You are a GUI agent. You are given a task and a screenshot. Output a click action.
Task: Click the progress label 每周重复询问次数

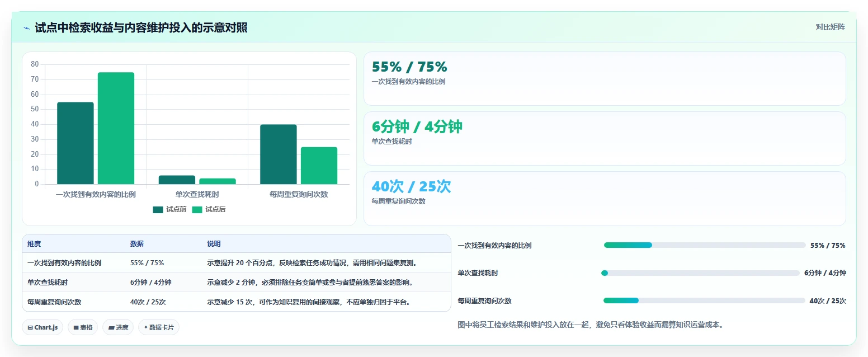click(x=484, y=300)
